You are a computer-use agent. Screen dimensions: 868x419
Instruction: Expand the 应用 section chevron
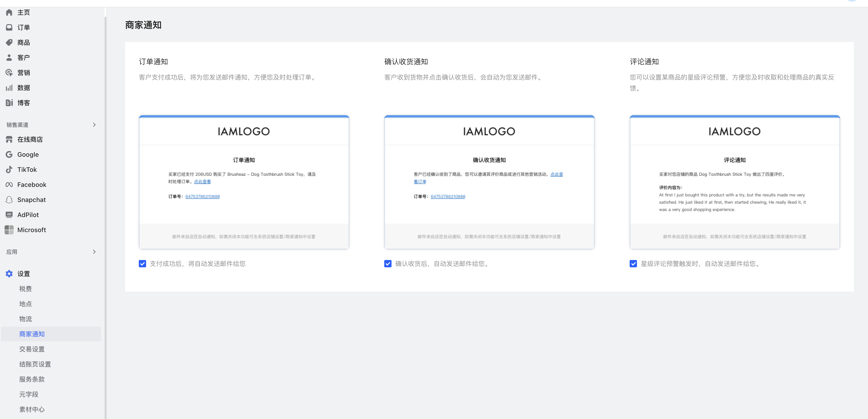pyautogui.click(x=94, y=252)
